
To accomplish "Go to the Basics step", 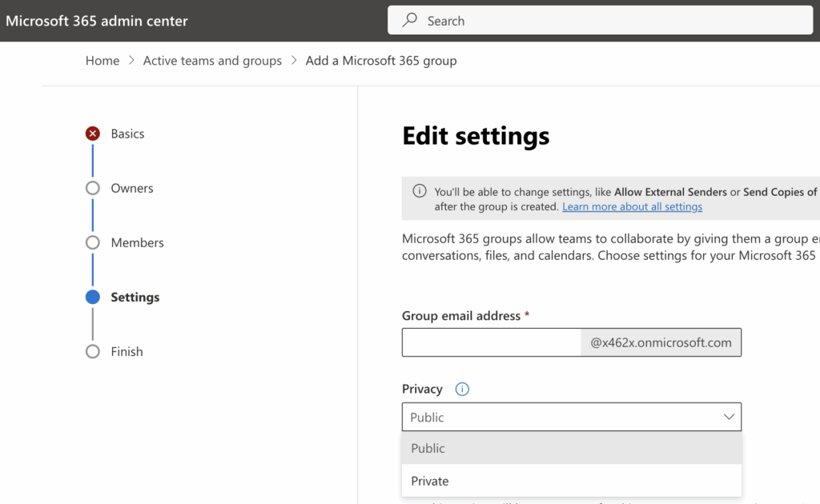I will [x=128, y=134].
